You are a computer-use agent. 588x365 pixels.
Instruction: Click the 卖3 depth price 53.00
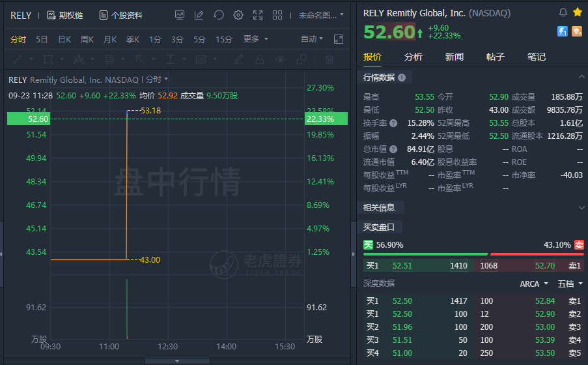click(x=545, y=327)
